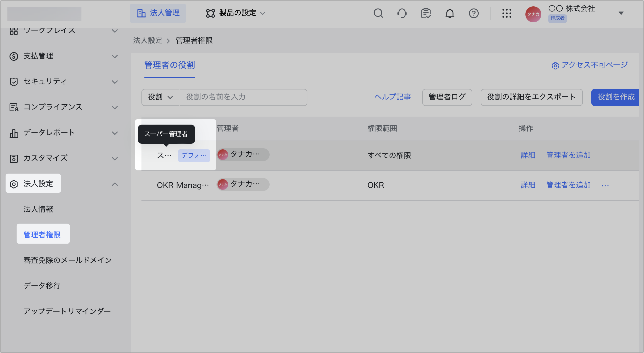Open the task clipboard icon
This screenshot has width=644, height=353.
(x=426, y=13)
